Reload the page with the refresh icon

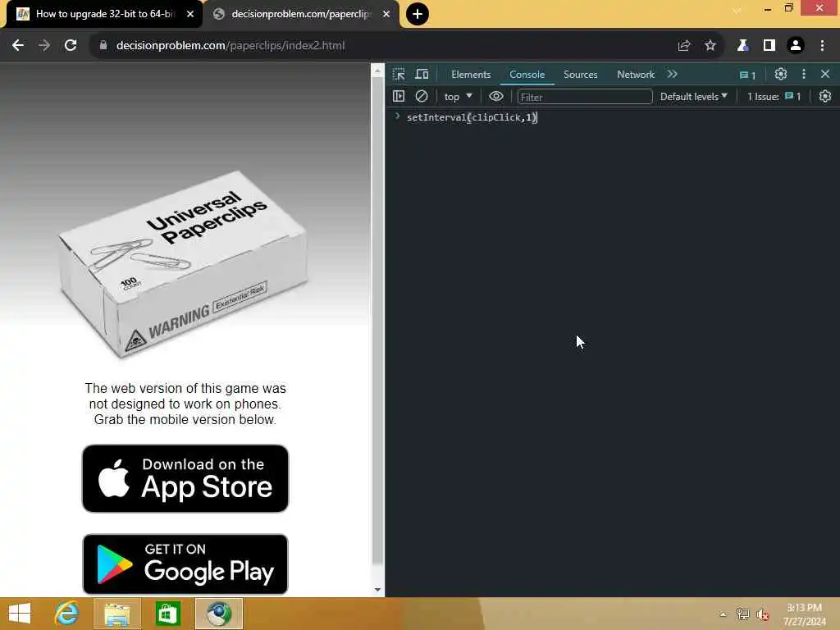click(x=71, y=46)
